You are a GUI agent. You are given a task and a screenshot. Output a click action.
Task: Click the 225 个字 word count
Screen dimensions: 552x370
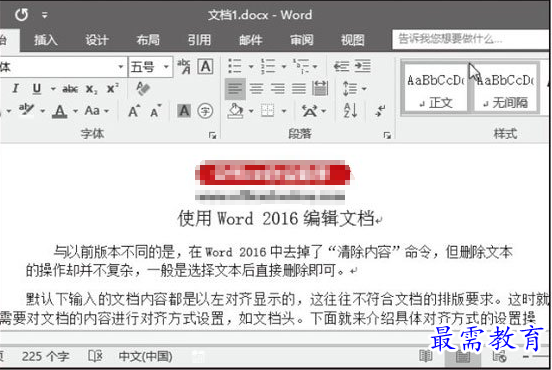(45, 357)
